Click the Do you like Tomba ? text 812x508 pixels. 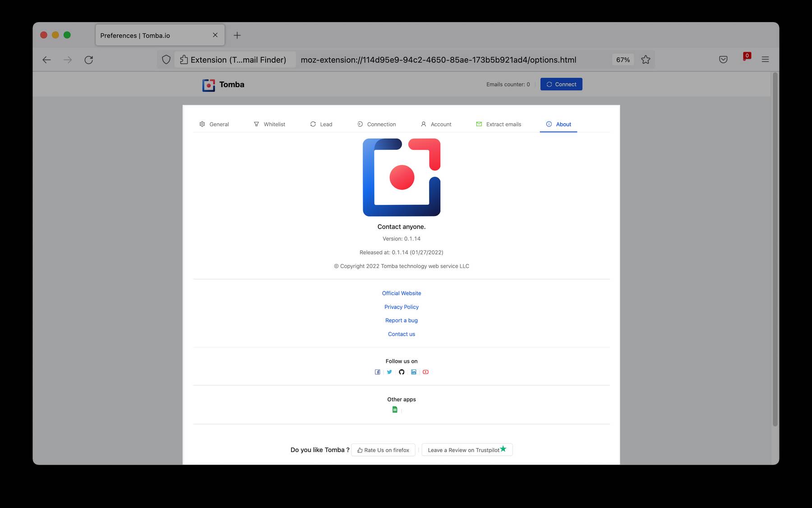click(320, 450)
